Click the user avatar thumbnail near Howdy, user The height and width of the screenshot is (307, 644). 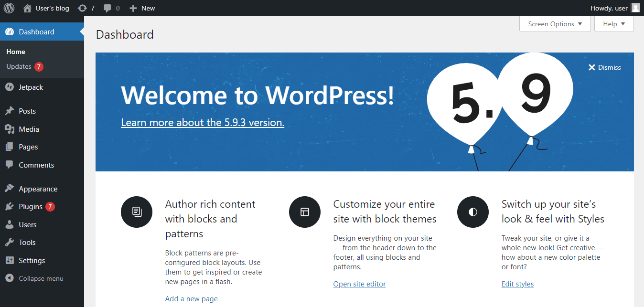point(635,8)
